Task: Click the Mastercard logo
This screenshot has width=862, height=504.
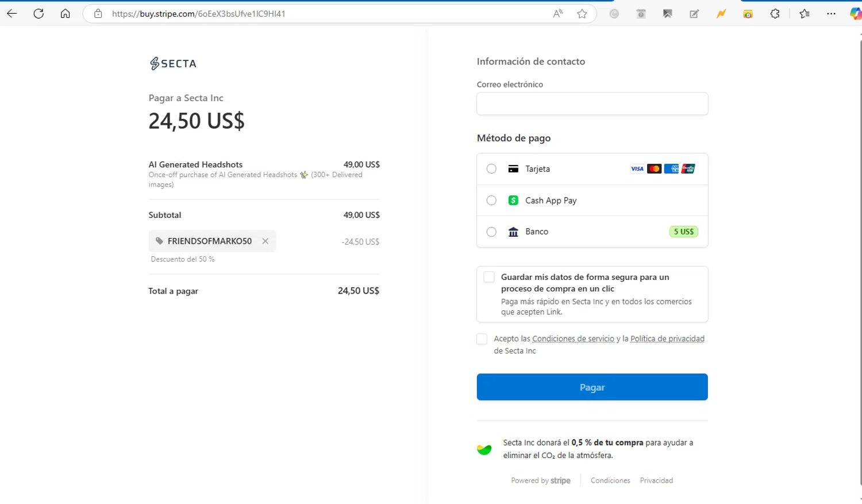Action: pyautogui.click(x=654, y=169)
